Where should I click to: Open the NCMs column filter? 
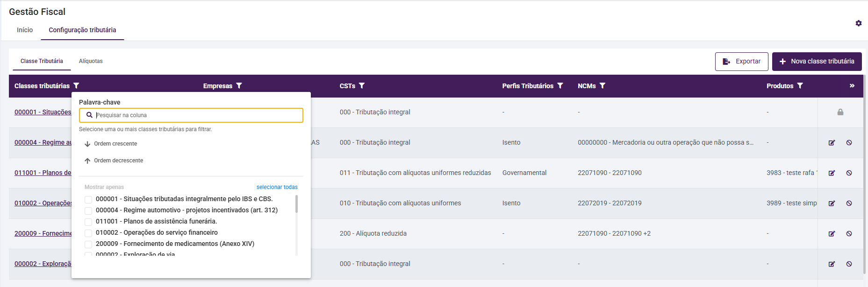click(x=603, y=86)
